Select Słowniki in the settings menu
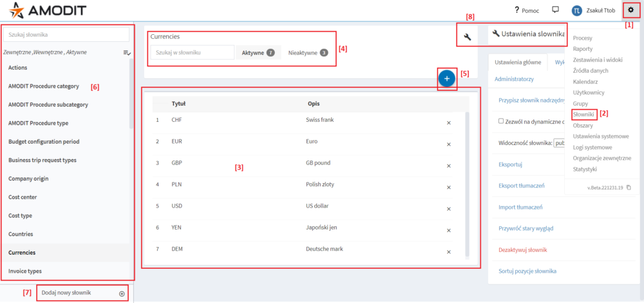644x303 pixels. 583,114
